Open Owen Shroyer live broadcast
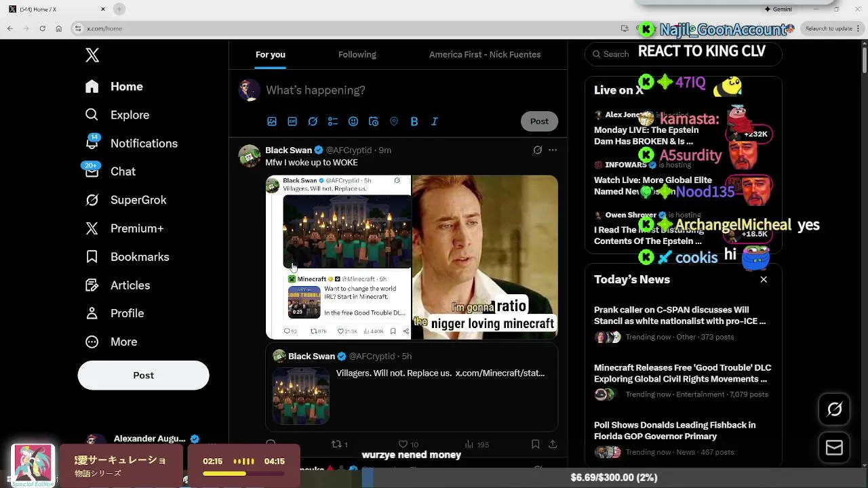The width and height of the screenshot is (868, 488). [683, 229]
